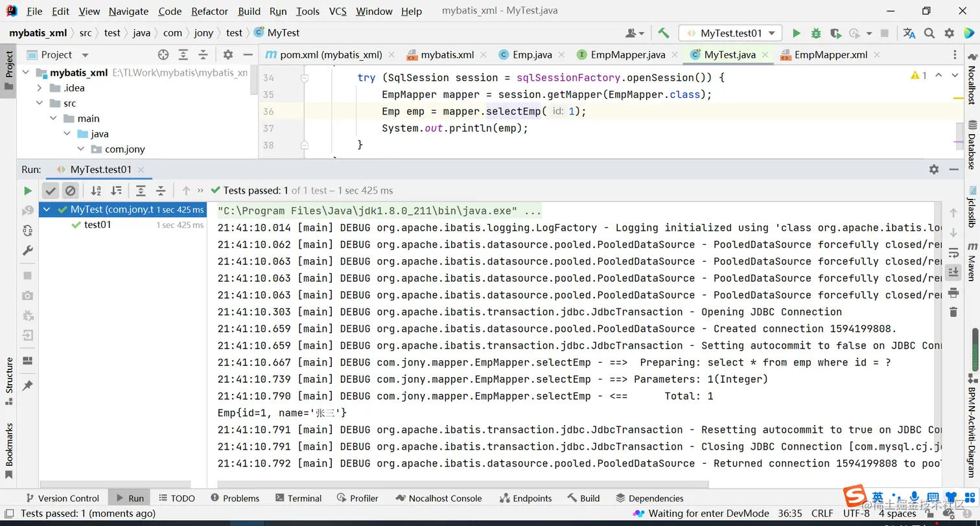Close the MyTest.java editor tab
The height and width of the screenshot is (526, 980).
(765, 55)
